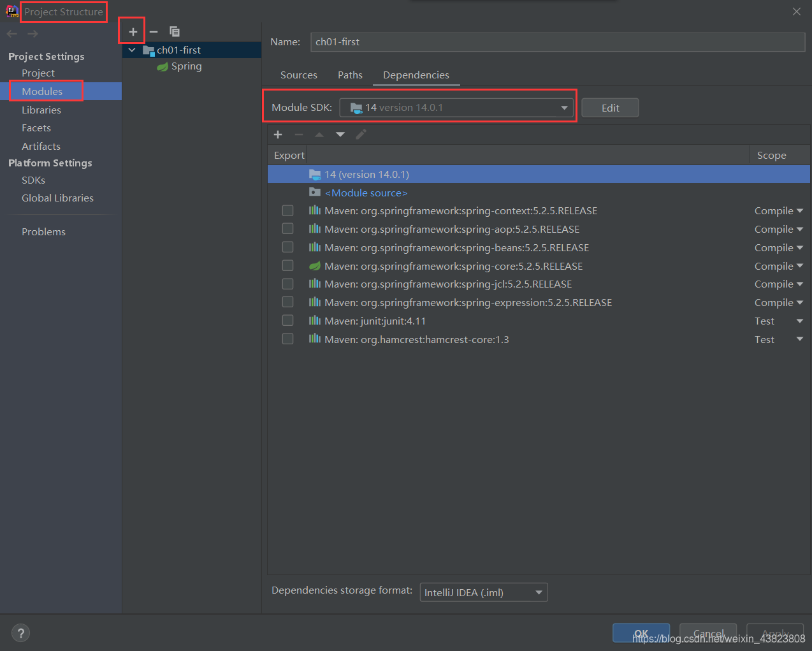The image size is (812, 651).
Task: Copy the selected module icon
Action: tap(175, 31)
